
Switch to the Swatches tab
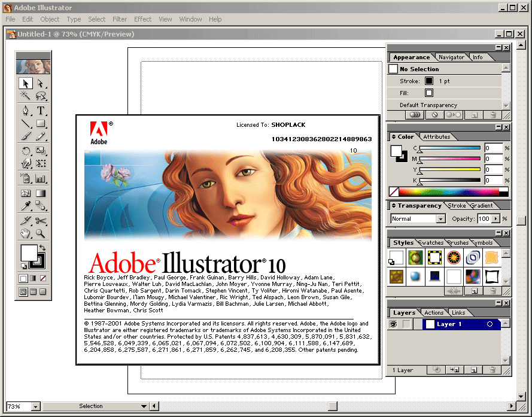click(x=431, y=243)
